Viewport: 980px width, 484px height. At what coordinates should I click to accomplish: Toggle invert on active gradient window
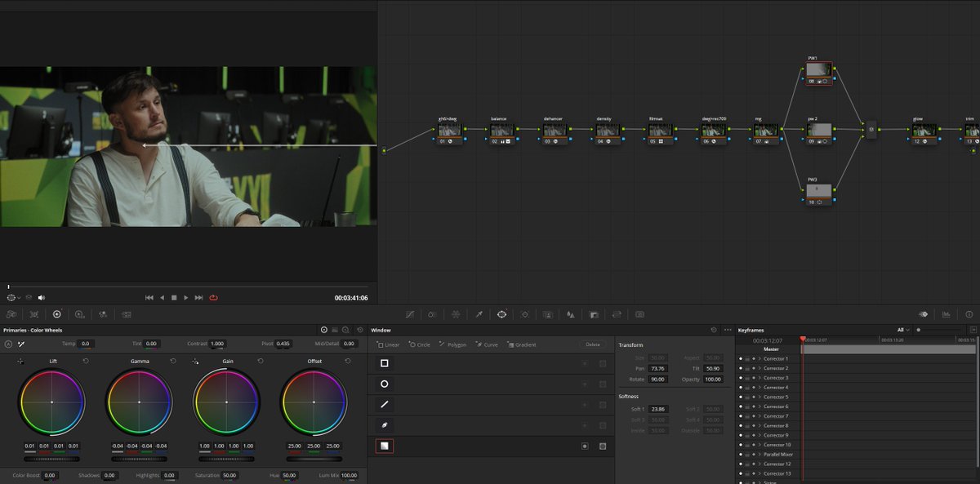pyautogui.click(x=585, y=446)
